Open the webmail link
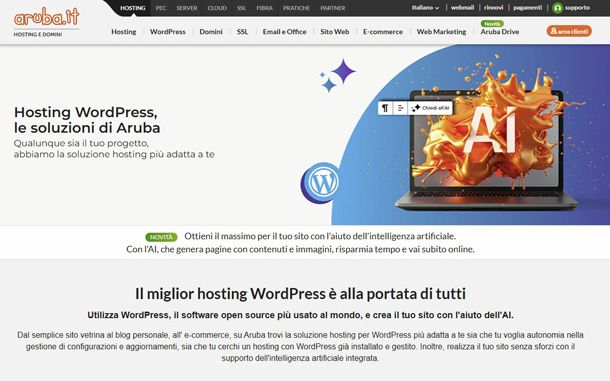 (x=462, y=7)
